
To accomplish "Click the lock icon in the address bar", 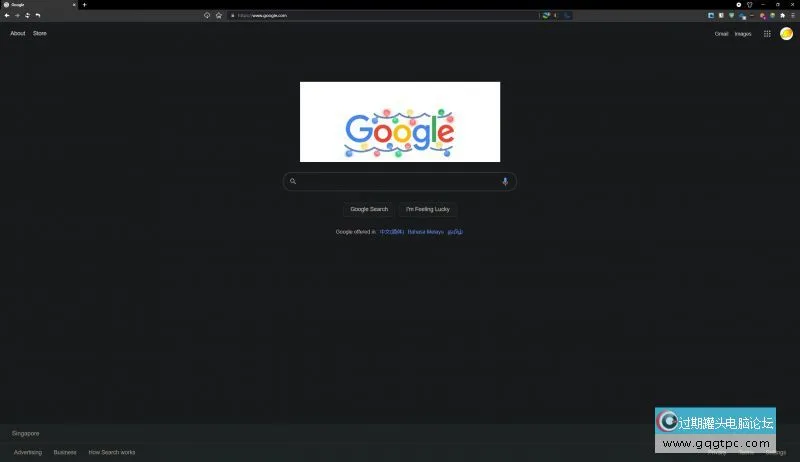I will tap(233, 15).
